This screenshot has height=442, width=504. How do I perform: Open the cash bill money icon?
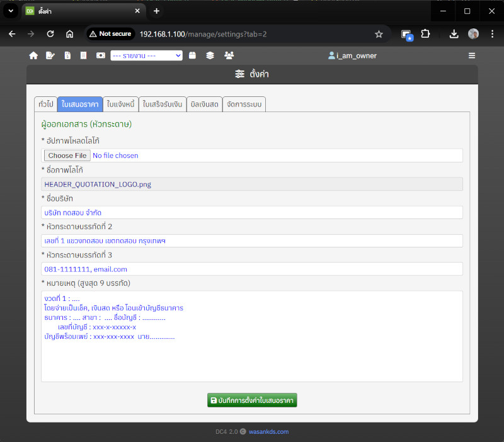(101, 55)
